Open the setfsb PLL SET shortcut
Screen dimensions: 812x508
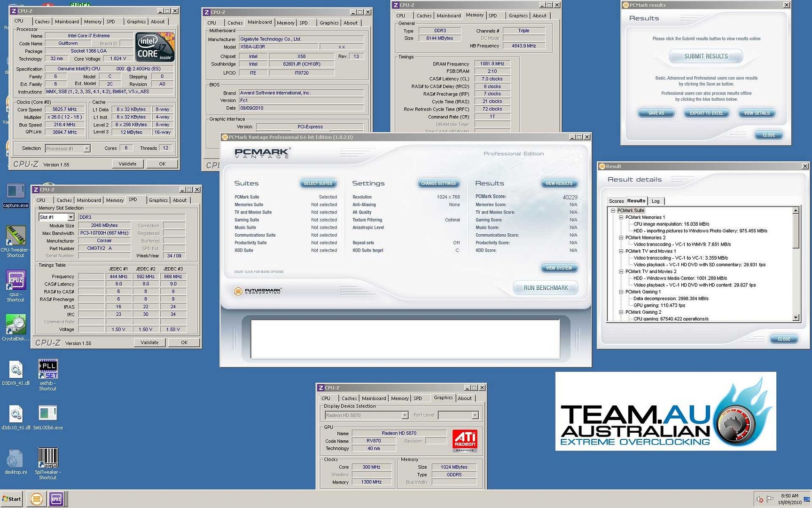coord(48,369)
